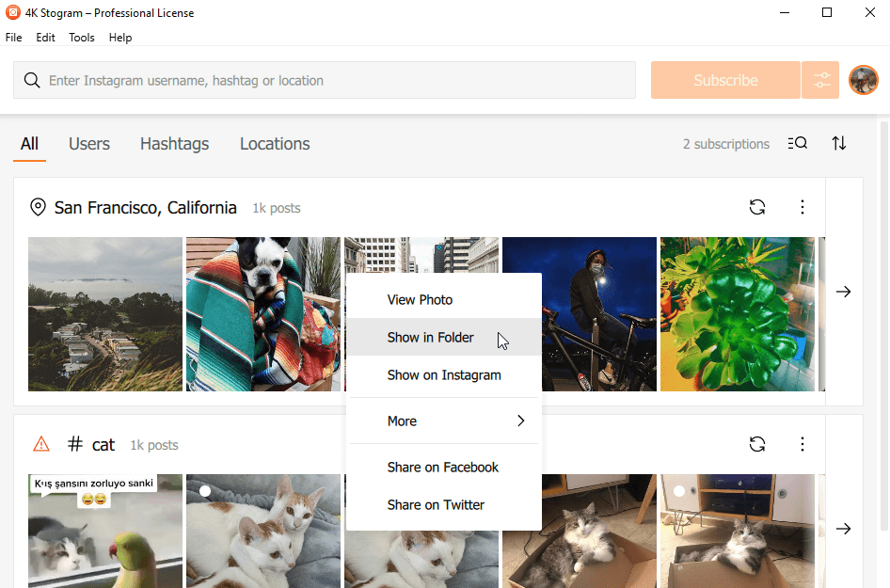Switch to the Hashtags tab
The image size is (890, 588).
[174, 144]
